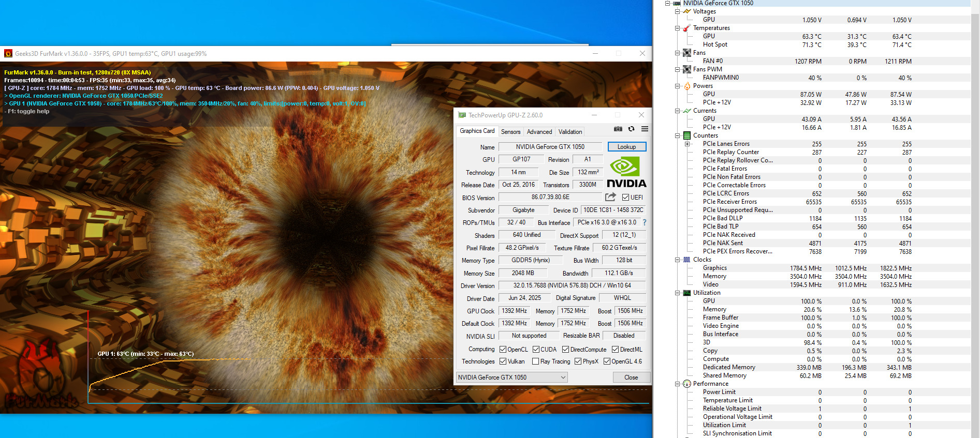This screenshot has height=438, width=980.
Task: Click the Lookup button
Action: click(626, 147)
